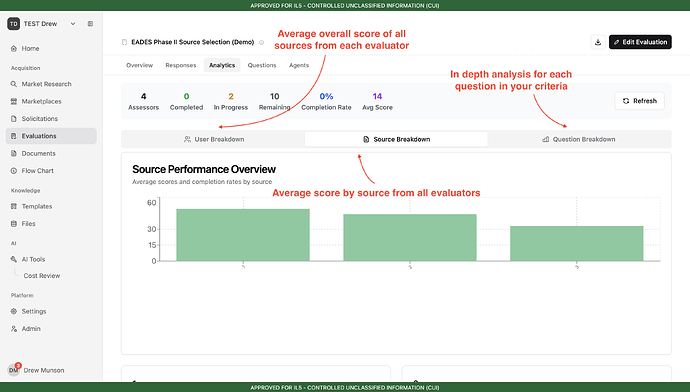This screenshot has height=392, width=690.
Task: Click the 'EADES Phase II Source Selection (Demo)' title
Action: [193, 42]
